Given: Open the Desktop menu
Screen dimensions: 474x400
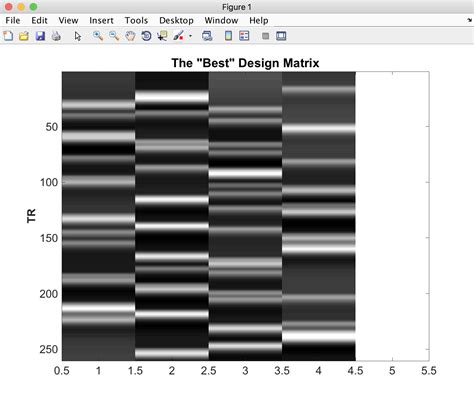Looking at the screenshot, I should click(x=176, y=20).
